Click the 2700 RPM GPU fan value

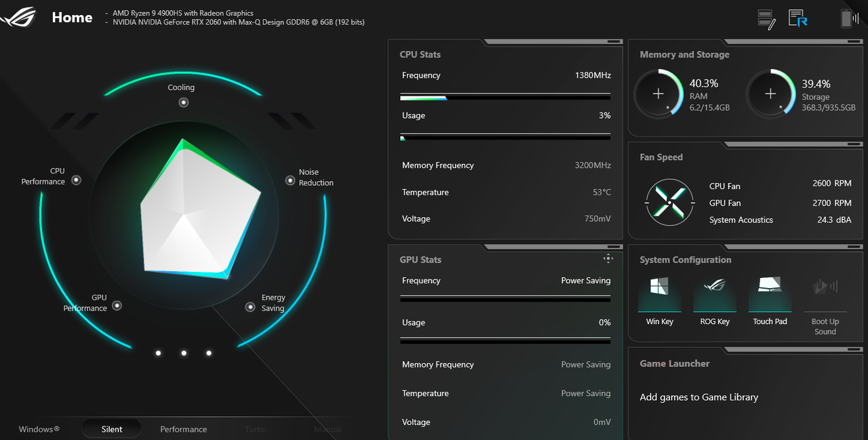832,203
